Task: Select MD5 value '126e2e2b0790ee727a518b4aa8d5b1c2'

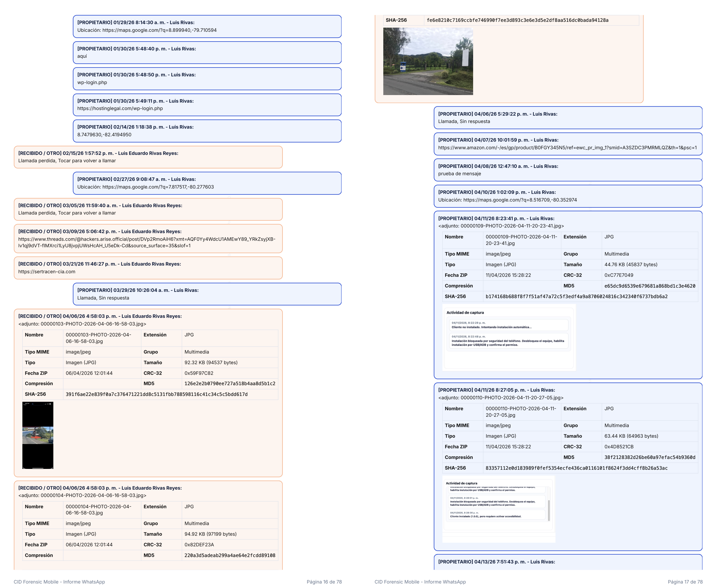Action: coord(230,384)
